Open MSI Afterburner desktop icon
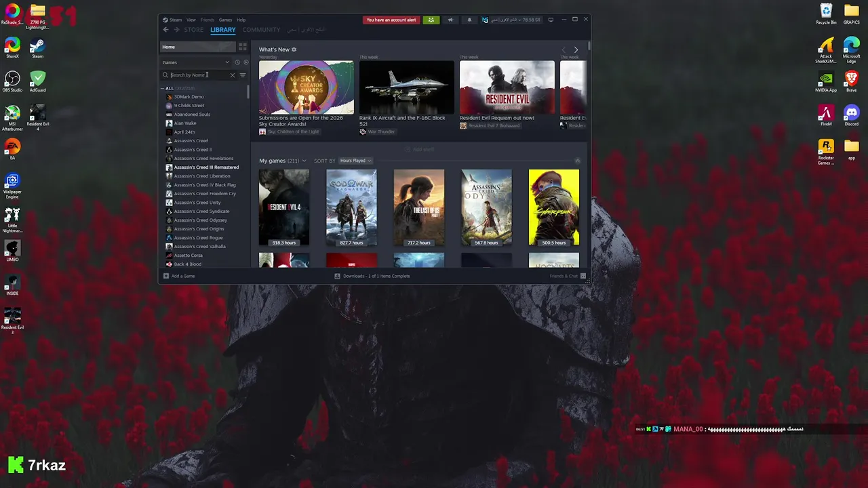The image size is (868, 488). coord(12,118)
